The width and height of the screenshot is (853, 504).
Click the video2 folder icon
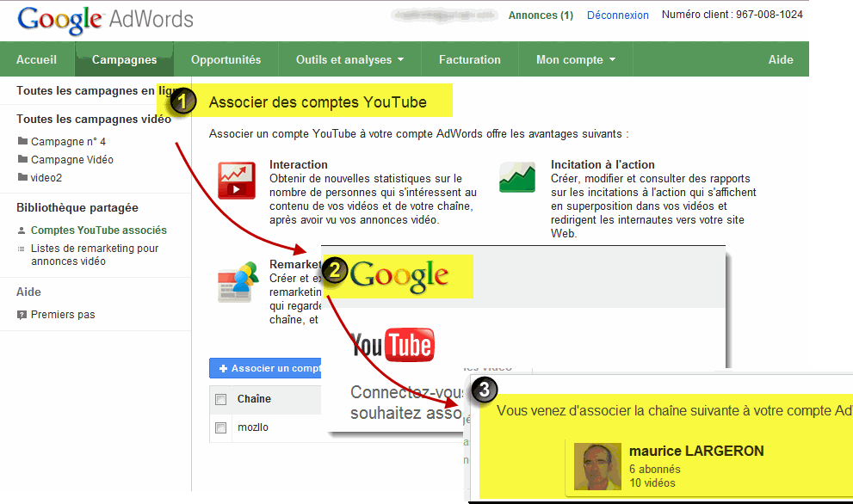(22, 177)
